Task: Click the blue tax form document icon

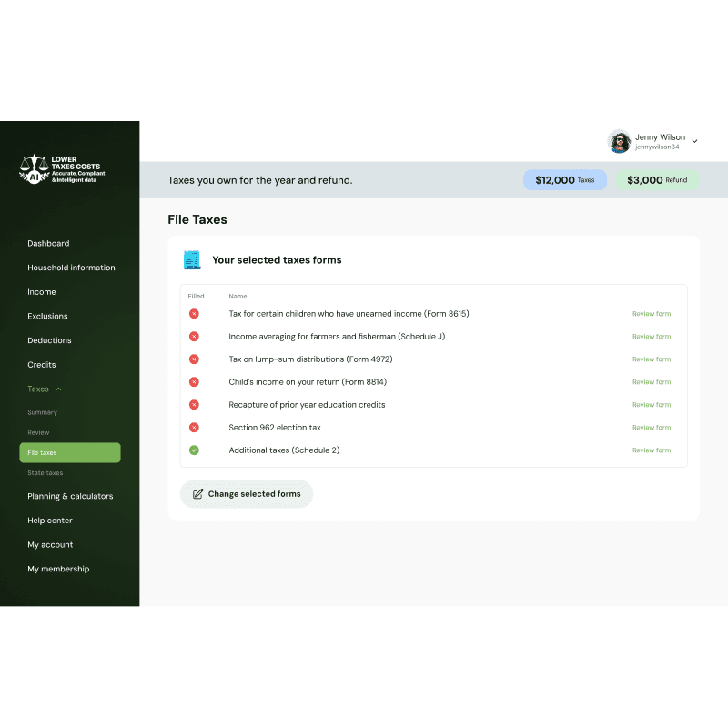Action: pos(192,260)
